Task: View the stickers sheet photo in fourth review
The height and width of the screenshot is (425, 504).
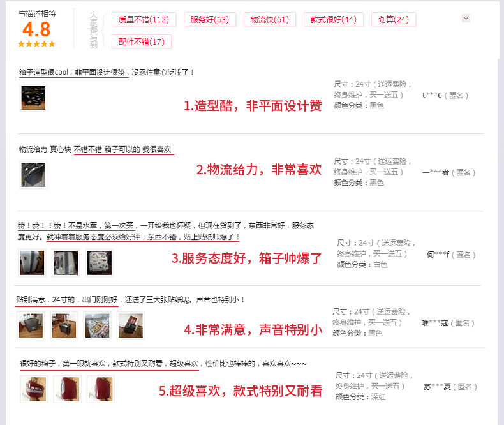Action: coord(97,325)
